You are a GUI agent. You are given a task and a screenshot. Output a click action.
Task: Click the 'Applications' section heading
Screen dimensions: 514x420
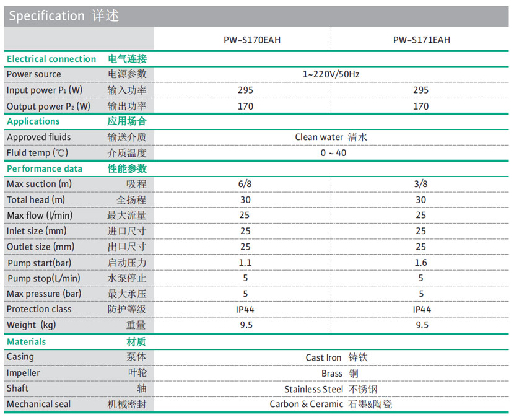pos(33,121)
